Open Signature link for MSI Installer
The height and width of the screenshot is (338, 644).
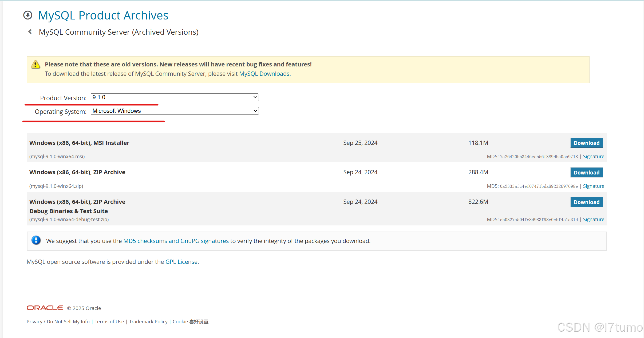593,157
